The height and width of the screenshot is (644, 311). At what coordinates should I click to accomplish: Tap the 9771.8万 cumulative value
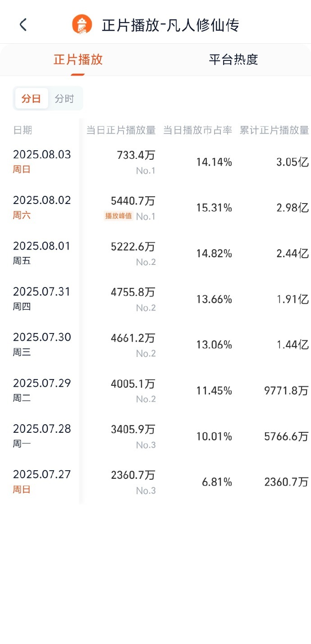[286, 391]
